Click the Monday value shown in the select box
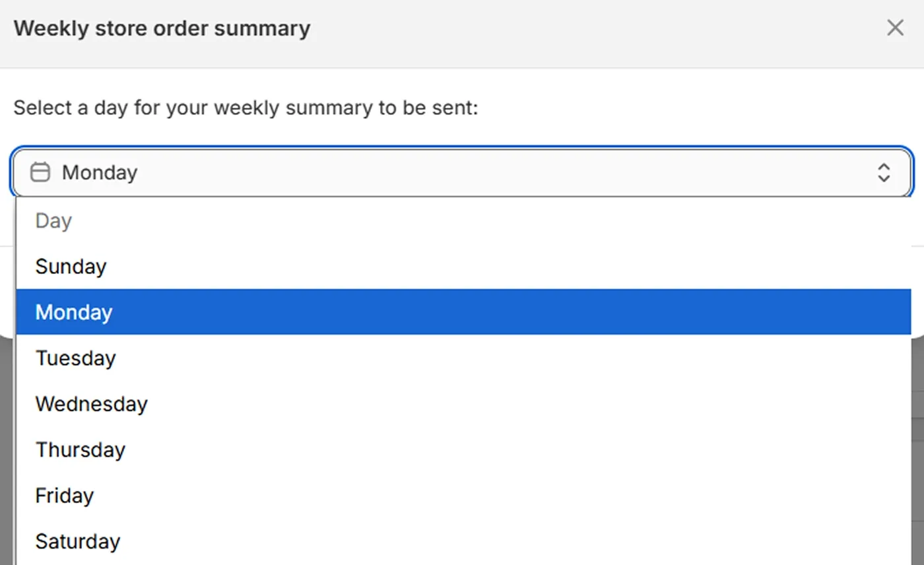 (100, 172)
